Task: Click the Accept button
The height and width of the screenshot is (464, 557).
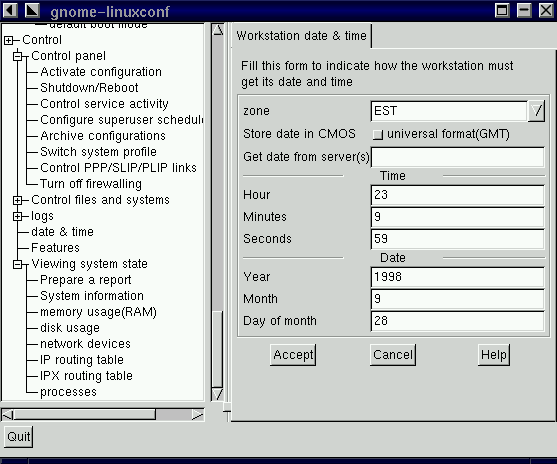Action: (x=293, y=355)
